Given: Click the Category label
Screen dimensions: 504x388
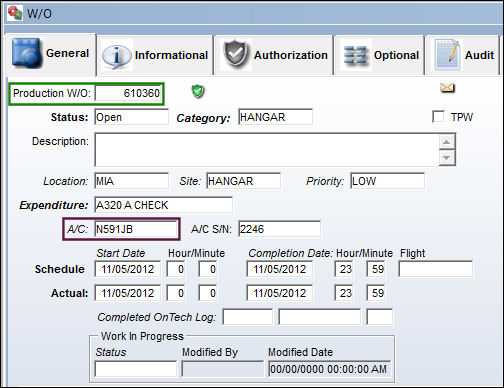Looking at the screenshot, I should (203, 118).
